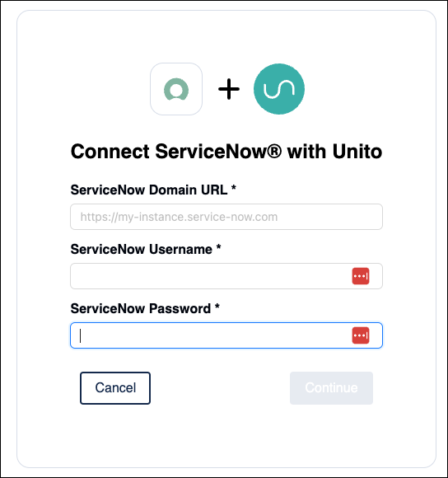The image size is (448, 478).
Task: Select the ServiceNow Domain URL label
Action: point(149,190)
